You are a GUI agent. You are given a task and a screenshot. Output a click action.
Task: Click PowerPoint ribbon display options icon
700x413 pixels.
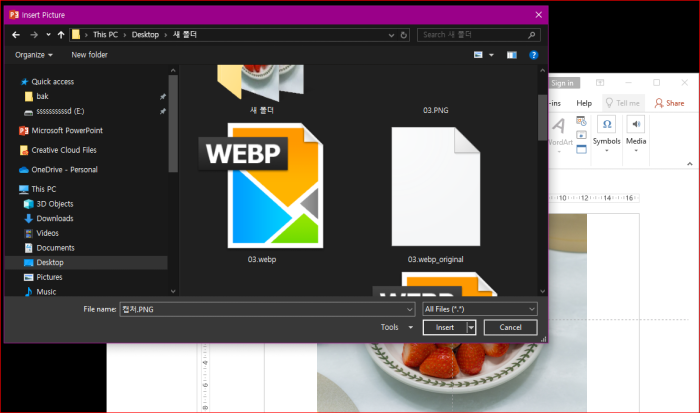pos(600,83)
